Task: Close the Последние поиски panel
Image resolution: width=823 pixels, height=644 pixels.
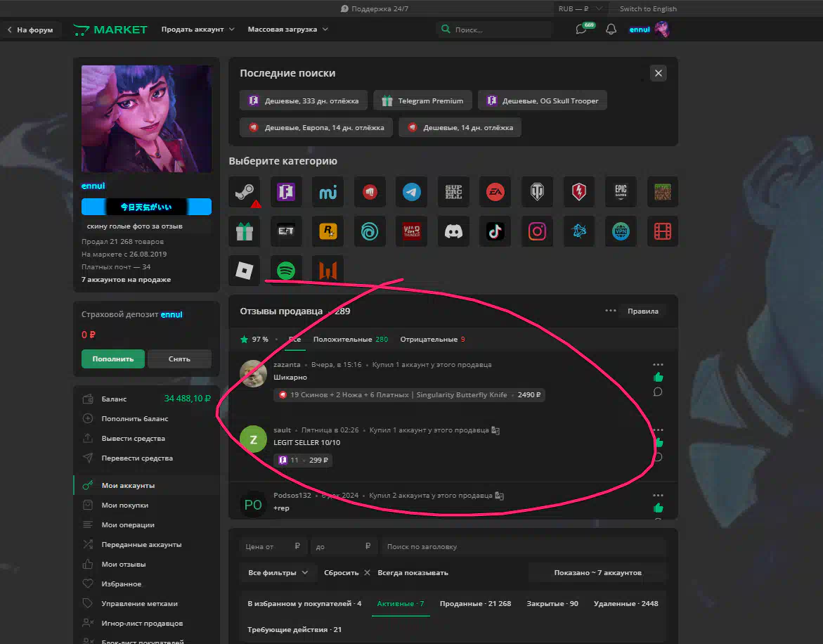Action: 659,73
